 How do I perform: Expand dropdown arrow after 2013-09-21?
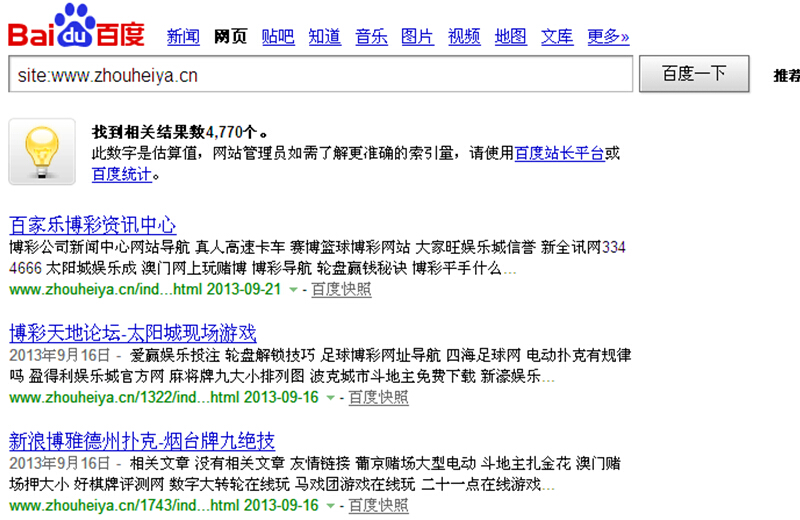(x=293, y=290)
